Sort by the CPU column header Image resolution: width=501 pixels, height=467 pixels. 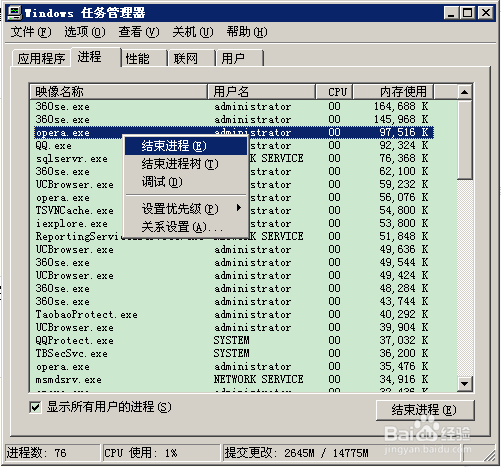click(x=334, y=91)
